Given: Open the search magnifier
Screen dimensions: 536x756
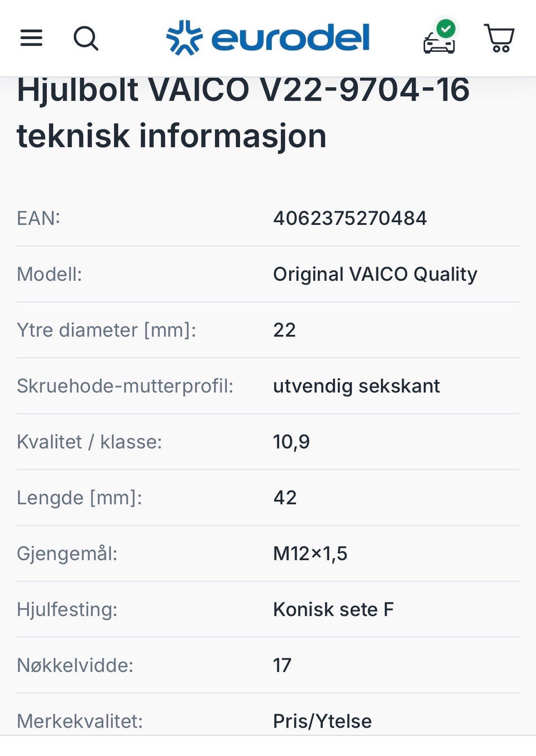Looking at the screenshot, I should point(86,38).
